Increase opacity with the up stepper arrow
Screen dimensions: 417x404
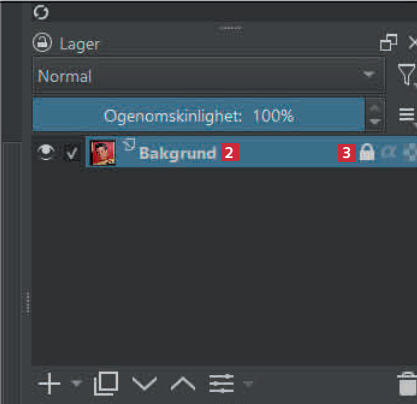point(375,107)
